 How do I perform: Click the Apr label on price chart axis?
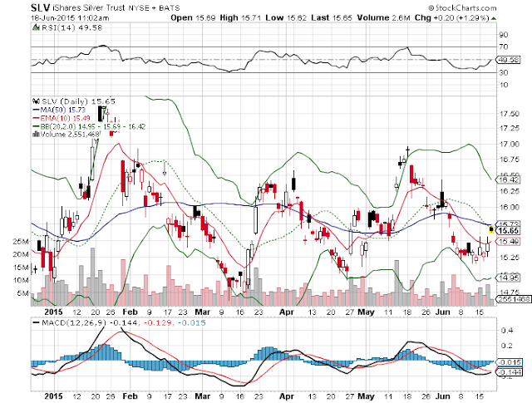click(287, 312)
